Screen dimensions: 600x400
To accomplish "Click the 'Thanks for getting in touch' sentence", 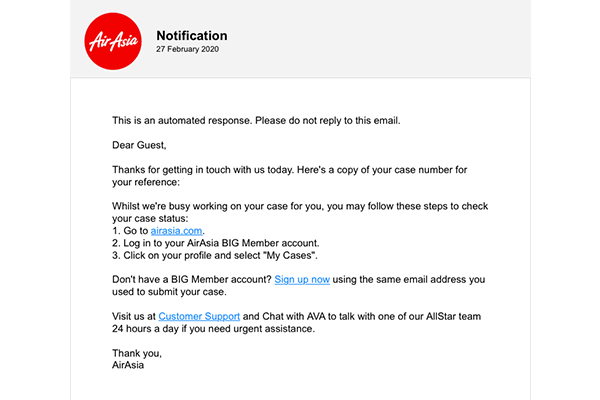I will point(289,170).
